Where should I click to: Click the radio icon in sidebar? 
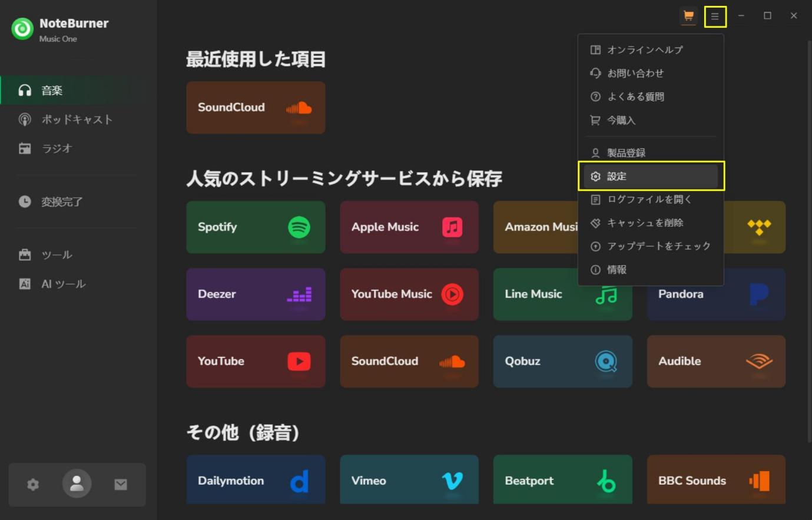[x=25, y=148]
